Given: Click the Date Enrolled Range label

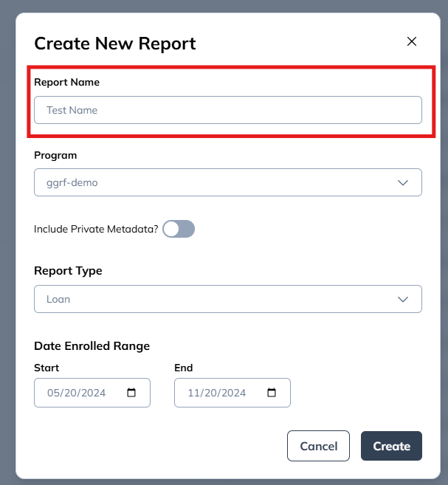Looking at the screenshot, I should tap(92, 346).
